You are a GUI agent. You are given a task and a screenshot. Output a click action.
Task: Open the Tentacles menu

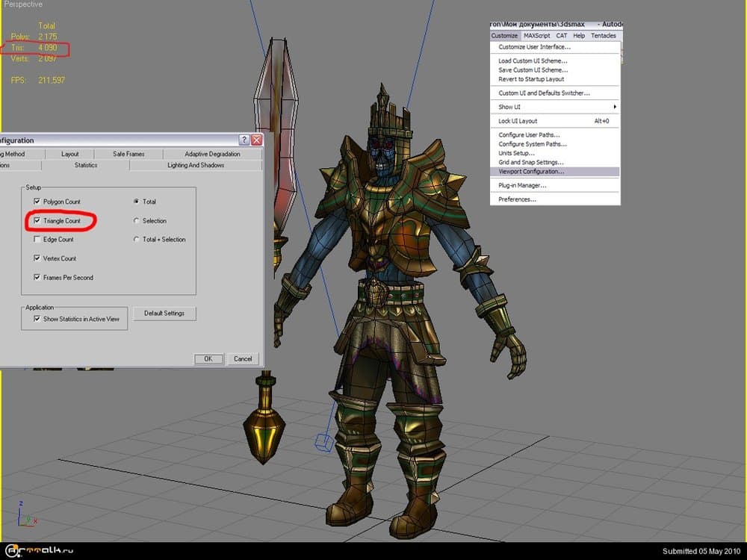(x=603, y=36)
